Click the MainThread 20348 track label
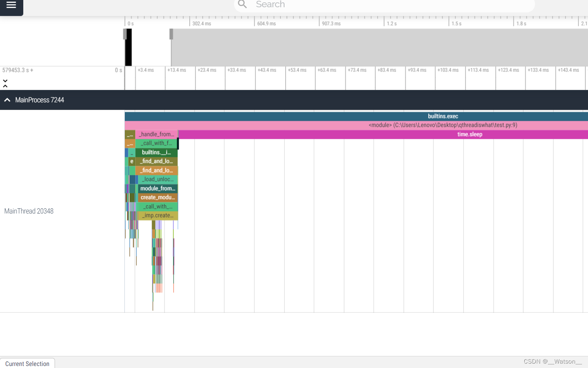The image size is (588, 368). [x=29, y=211]
